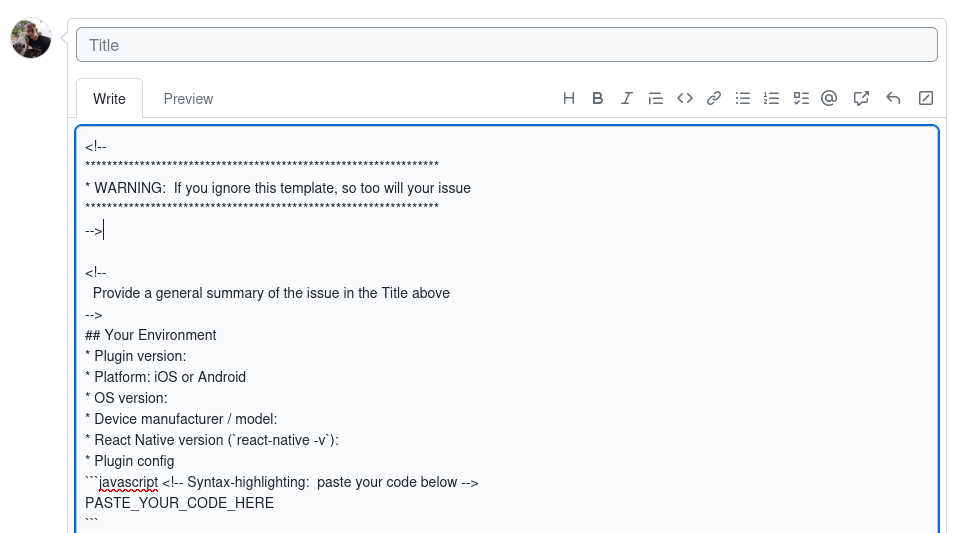Mention a user with the @ icon
Image resolution: width=959 pixels, height=533 pixels.
829,99
